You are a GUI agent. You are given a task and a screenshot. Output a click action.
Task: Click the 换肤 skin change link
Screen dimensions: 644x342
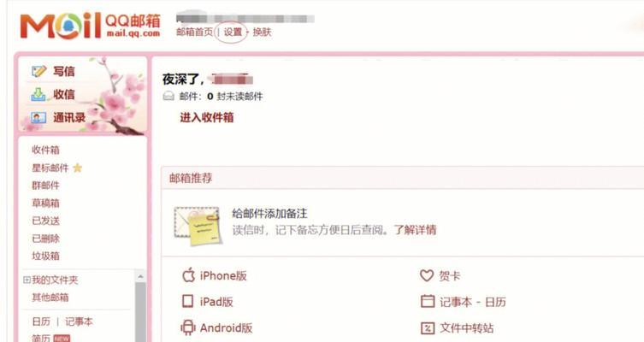262,32
